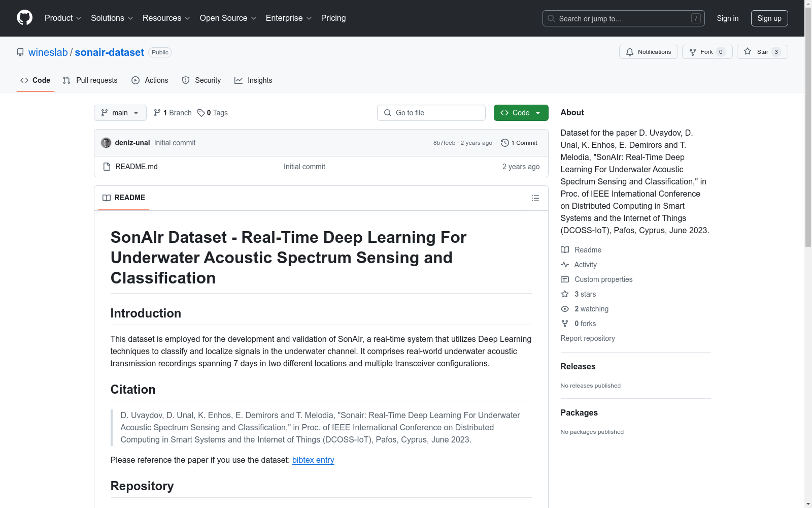Fork this repository
Image resolution: width=812 pixels, height=508 pixels.
707,52
